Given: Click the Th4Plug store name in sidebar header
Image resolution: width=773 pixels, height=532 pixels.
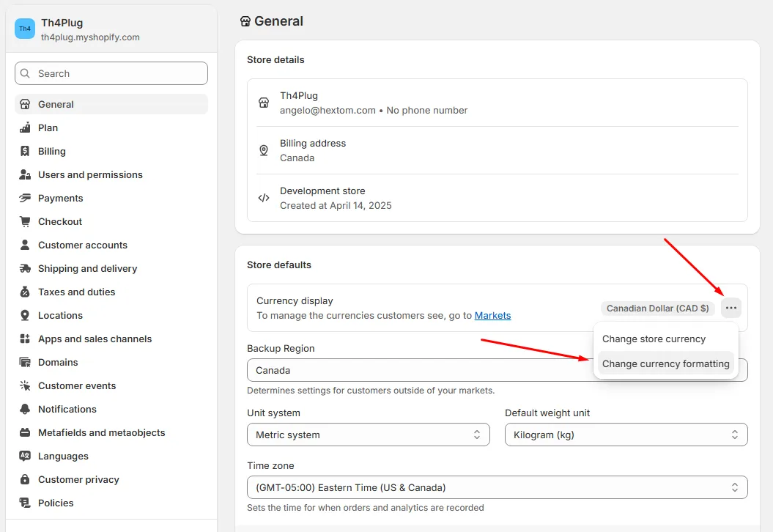Looking at the screenshot, I should pos(62,23).
